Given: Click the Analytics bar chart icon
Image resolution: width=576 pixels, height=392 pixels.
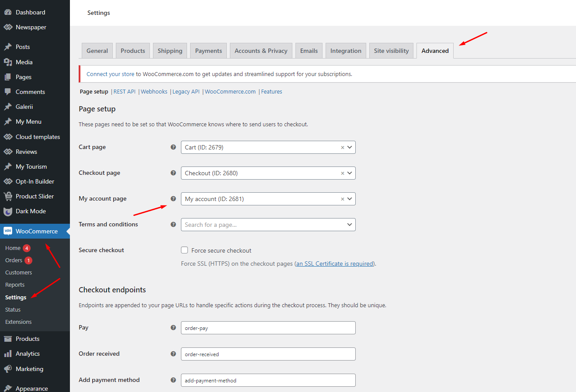Looking at the screenshot, I should 8,354.
